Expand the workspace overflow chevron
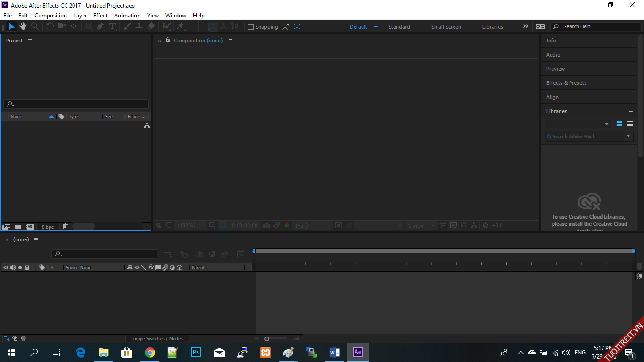The width and height of the screenshot is (644, 362). pos(525,26)
